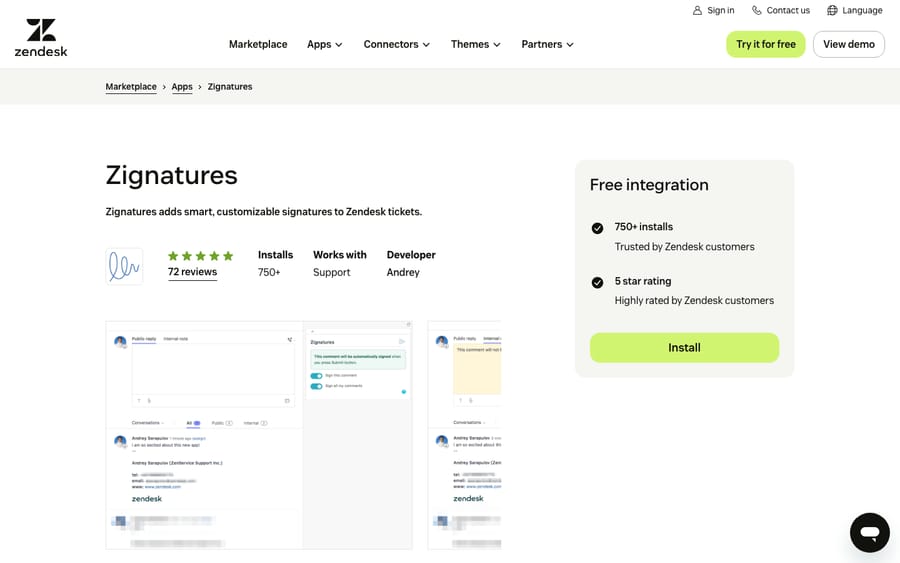Click the Zignatures breadcrumb text

(x=230, y=87)
